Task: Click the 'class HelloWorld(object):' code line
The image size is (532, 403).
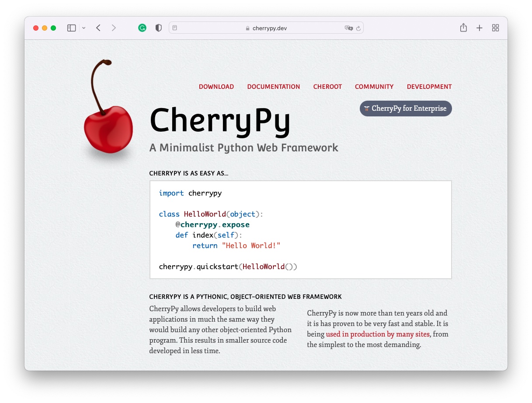Action: 211,214
